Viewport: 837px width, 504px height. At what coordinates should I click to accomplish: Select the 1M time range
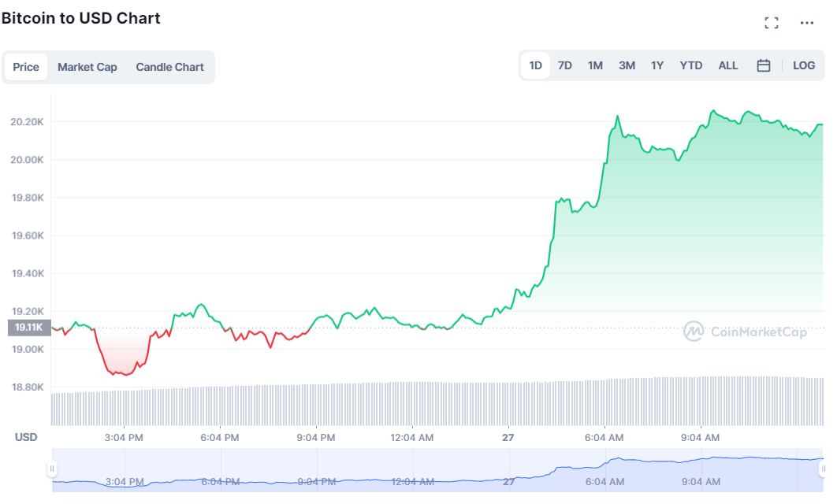pyautogui.click(x=595, y=65)
